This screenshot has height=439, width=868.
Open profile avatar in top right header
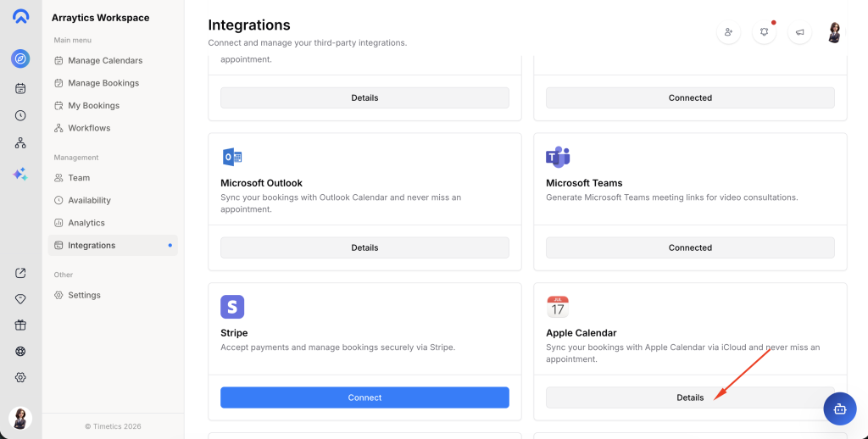click(835, 32)
